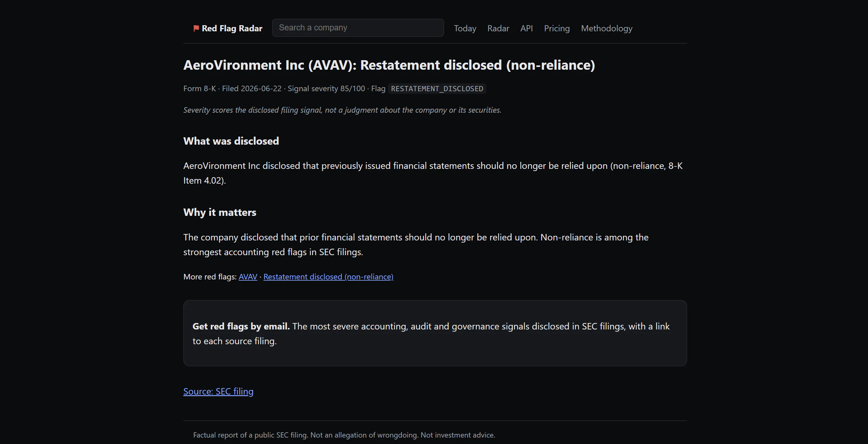Follow the AVAV red flags link

click(248, 277)
